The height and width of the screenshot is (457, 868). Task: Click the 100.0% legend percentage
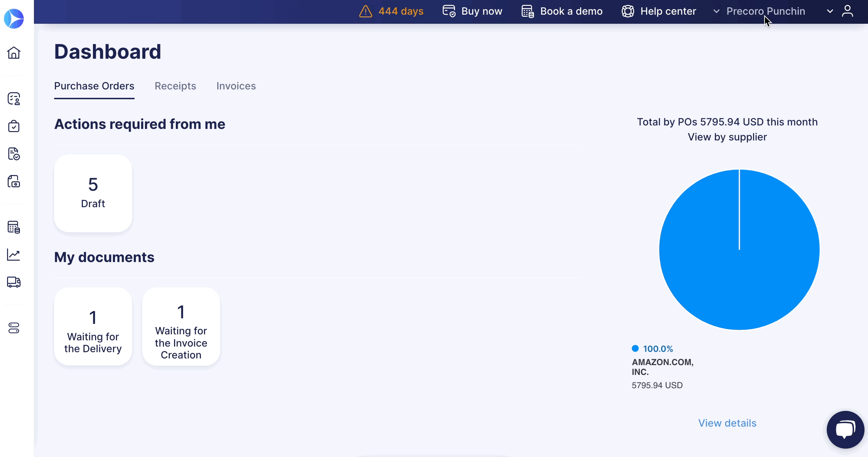point(658,349)
